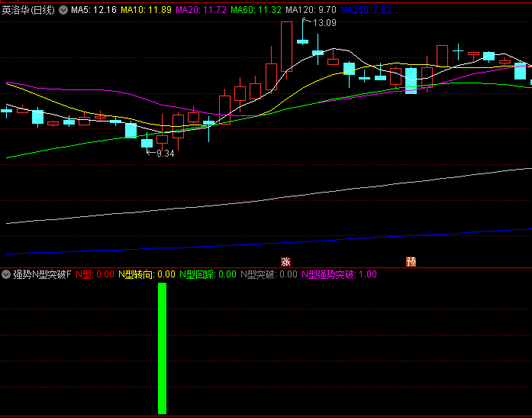Click the 预 marker icon

click(x=411, y=262)
